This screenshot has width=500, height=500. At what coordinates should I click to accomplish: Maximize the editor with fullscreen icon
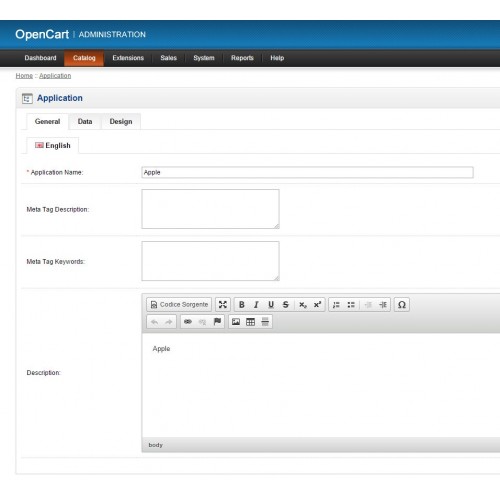point(223,305)
